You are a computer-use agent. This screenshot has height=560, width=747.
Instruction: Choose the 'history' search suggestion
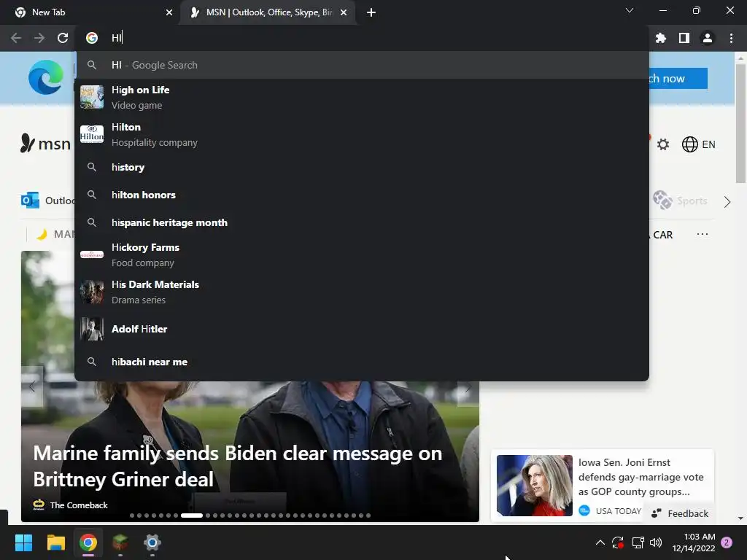click(x=362, y=167)
